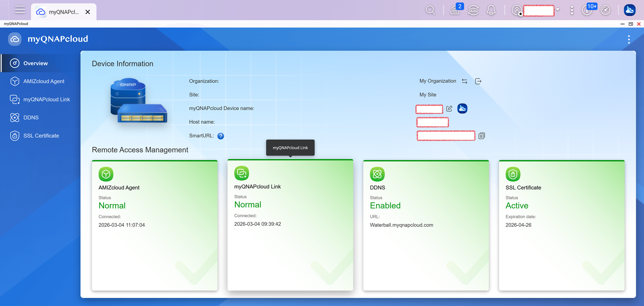Open the myQNAPcloud Link status card

point(290,225)
